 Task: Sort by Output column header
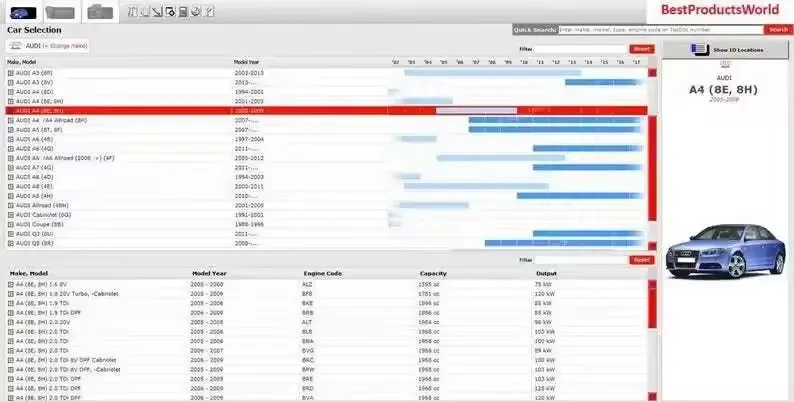pyautogui.click(x=546, y=273)
